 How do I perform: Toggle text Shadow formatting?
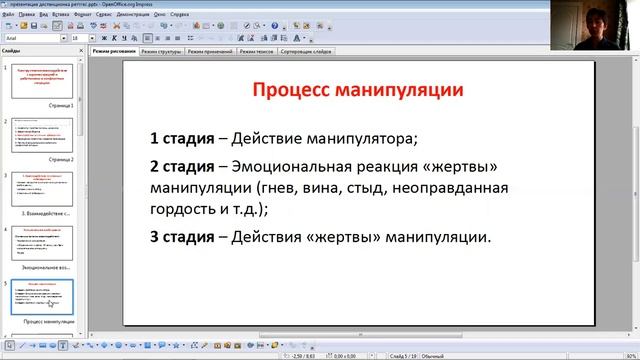pyautogui.click(x=134, y=38)
